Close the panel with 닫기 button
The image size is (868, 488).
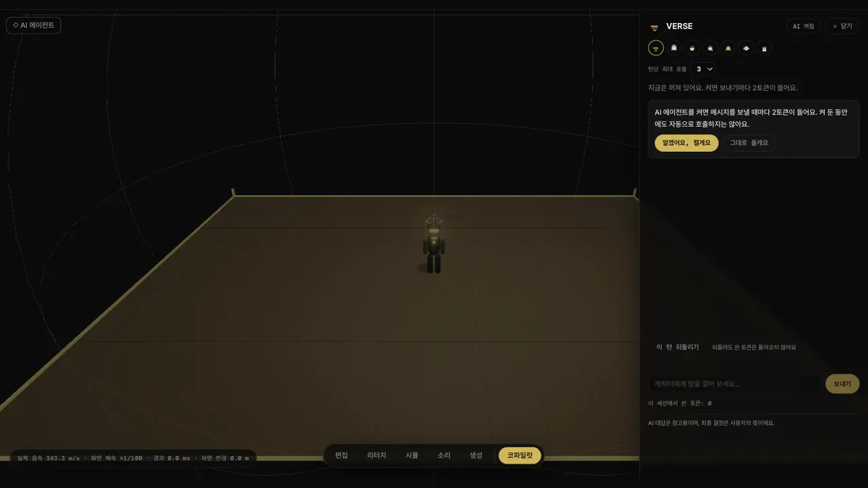click(x=842, y=26)
